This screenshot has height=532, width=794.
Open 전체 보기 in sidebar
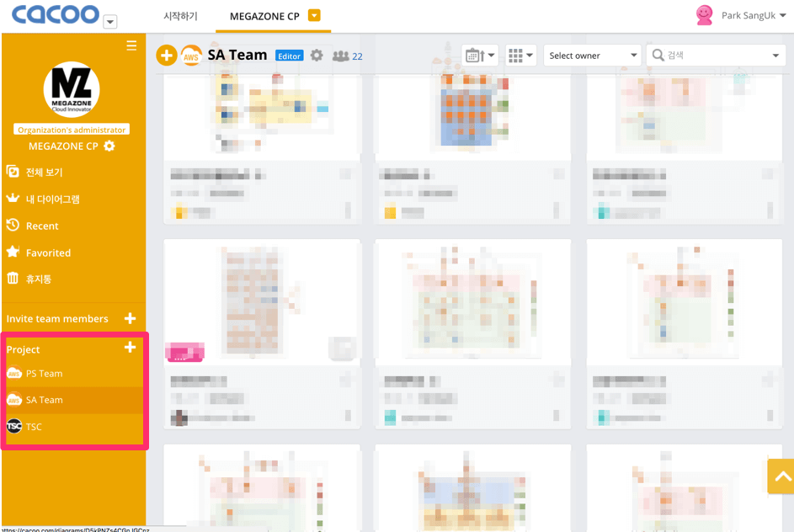44,172
